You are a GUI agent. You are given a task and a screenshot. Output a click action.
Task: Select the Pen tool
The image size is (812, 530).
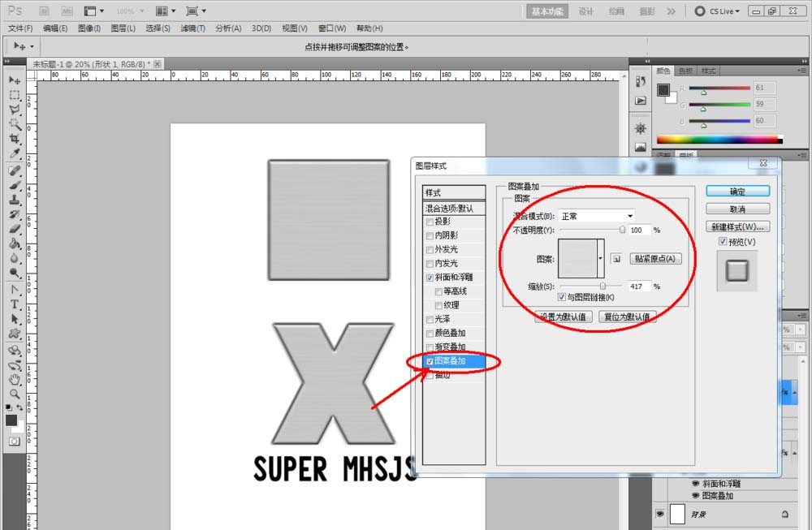[15, 290]
